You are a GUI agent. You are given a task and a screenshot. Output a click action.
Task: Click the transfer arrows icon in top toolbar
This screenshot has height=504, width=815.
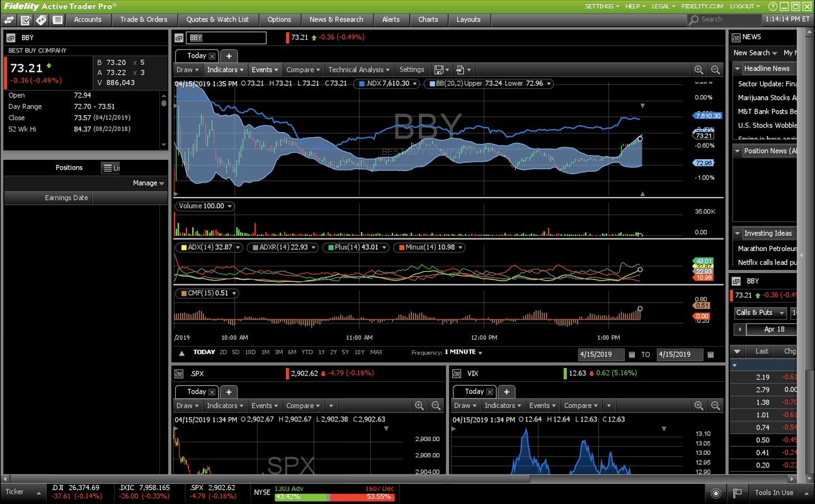(x=9, y=20)
